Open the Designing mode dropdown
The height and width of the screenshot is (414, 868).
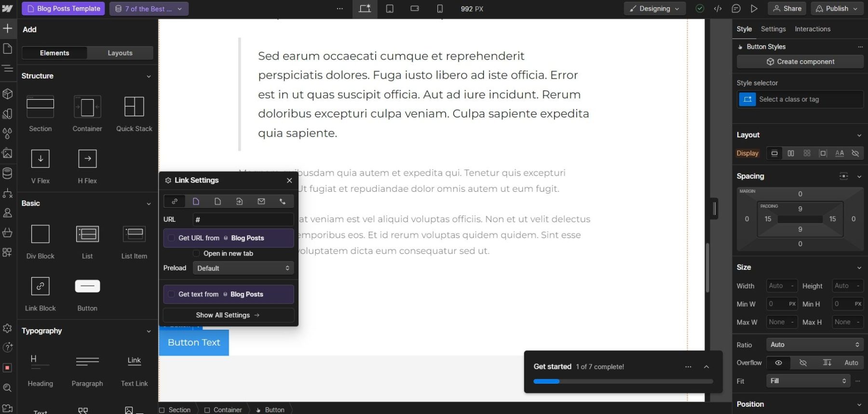click(654, 9)
